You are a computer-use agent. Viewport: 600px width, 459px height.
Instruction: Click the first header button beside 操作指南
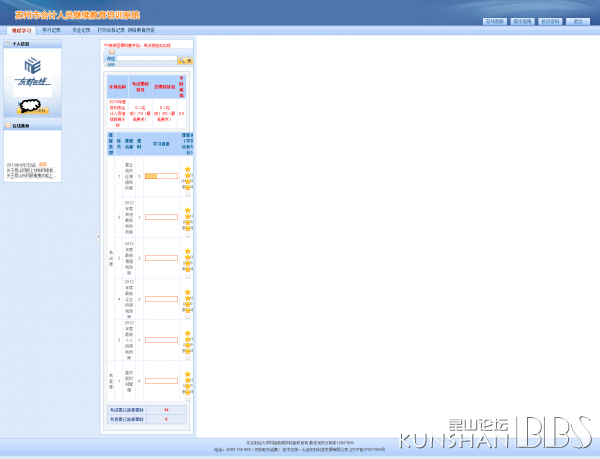coord(494,21)
